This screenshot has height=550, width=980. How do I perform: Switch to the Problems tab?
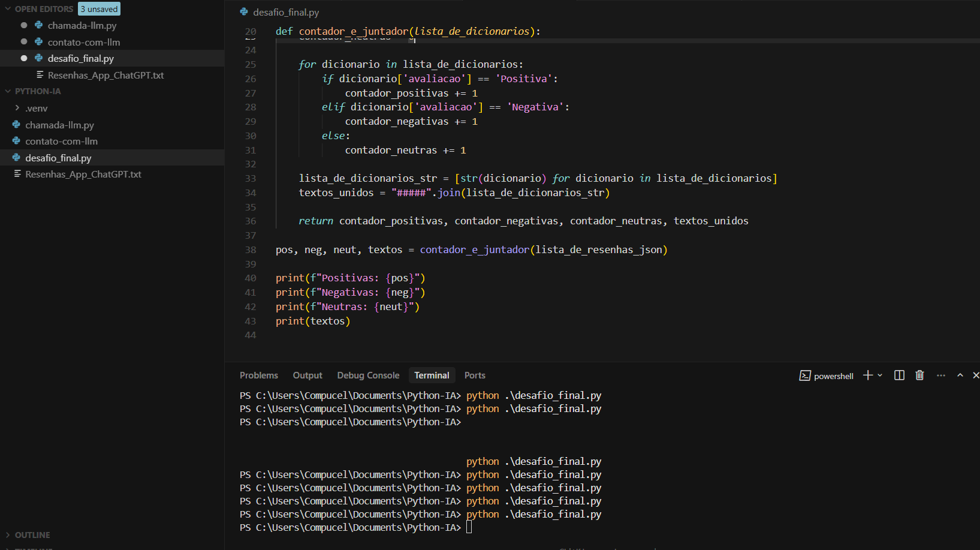click(x=258, y=375)
